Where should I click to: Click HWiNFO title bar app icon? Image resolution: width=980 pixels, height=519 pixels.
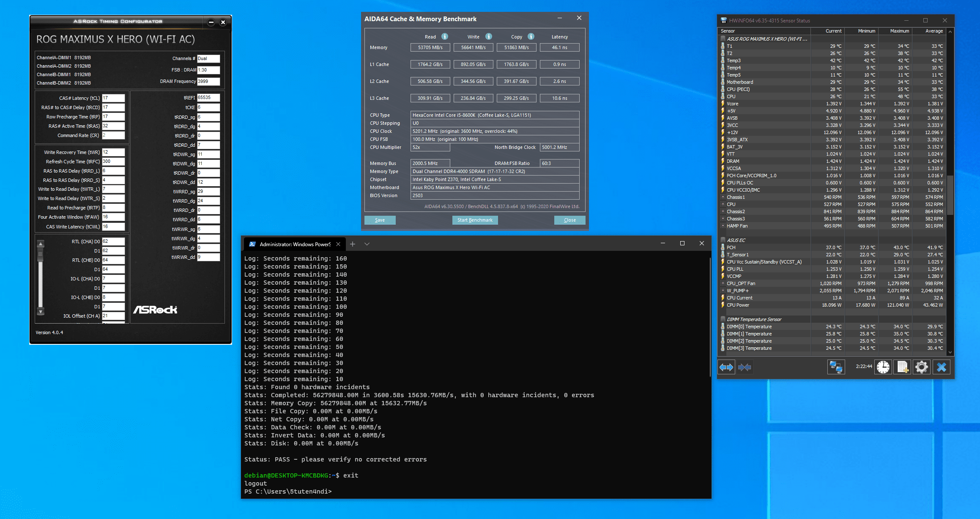[724, 20]
